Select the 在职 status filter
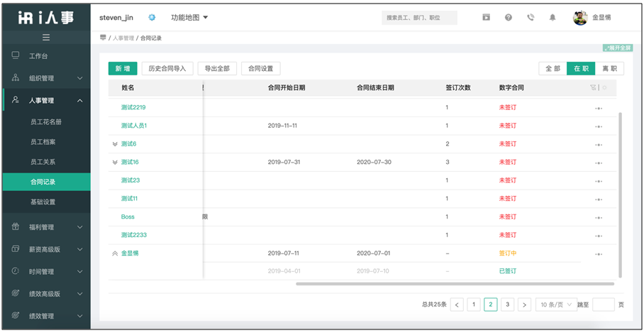 (x=581, y=69)
